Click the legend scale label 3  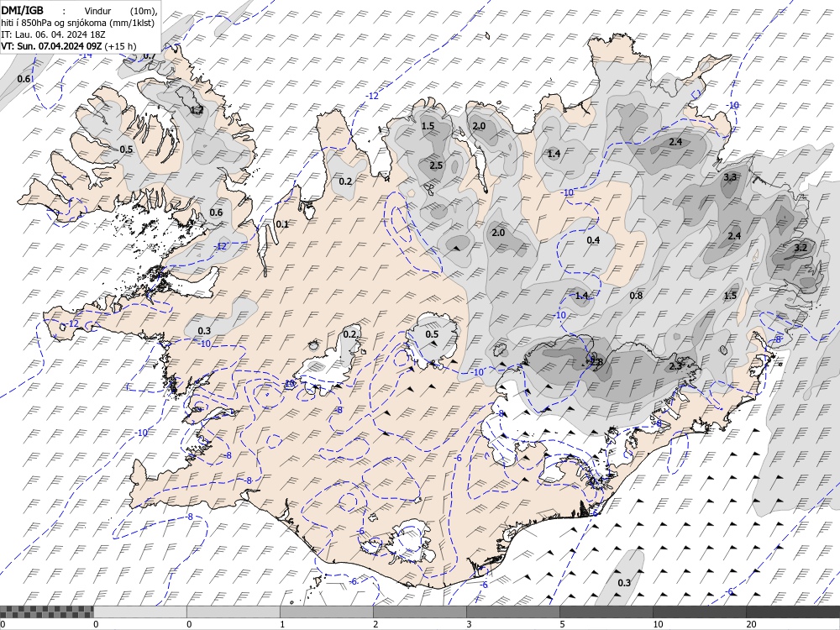click(469, 624)
